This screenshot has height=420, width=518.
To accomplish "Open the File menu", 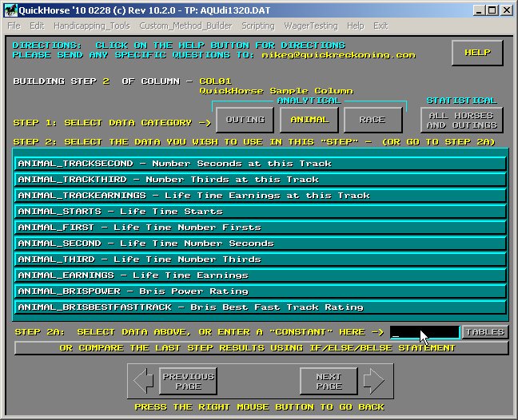I will click(14, 26).
